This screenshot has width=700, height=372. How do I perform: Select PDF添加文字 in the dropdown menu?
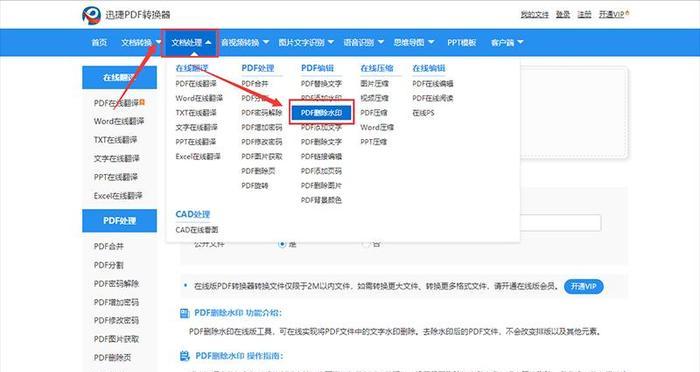(x=321, y=127)
